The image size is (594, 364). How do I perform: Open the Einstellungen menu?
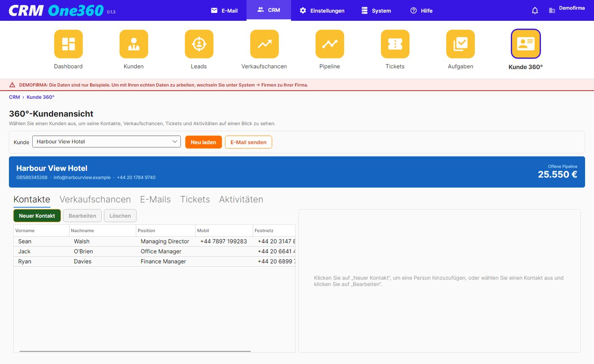(x=322, y=11)
